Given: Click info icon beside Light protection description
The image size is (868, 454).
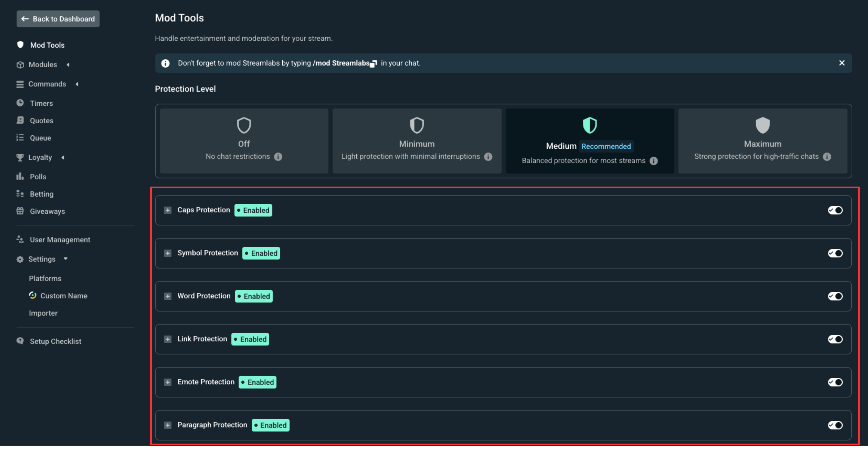Looking at the screenshot, I should (488, 157).
